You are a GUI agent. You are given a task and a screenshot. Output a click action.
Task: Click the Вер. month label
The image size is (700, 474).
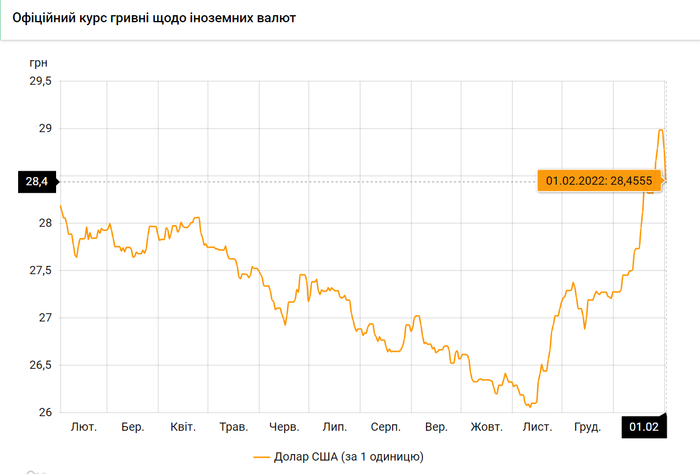(x=436, y=427)
